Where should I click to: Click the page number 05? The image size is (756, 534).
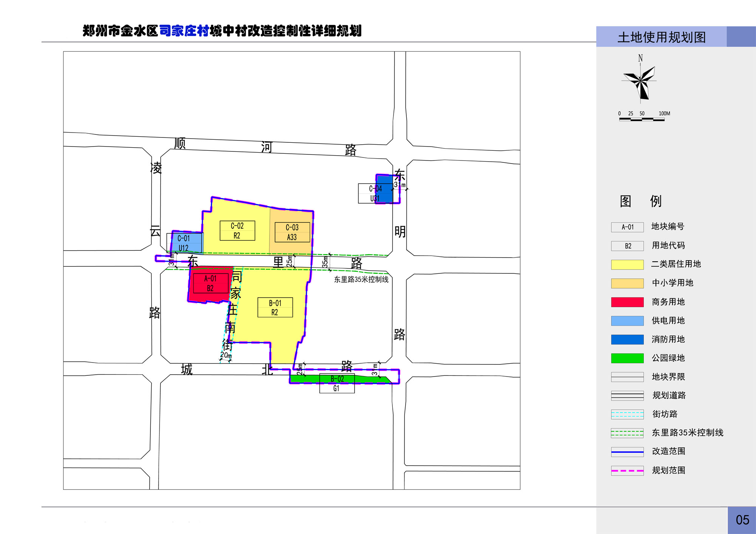pos(742,520)
